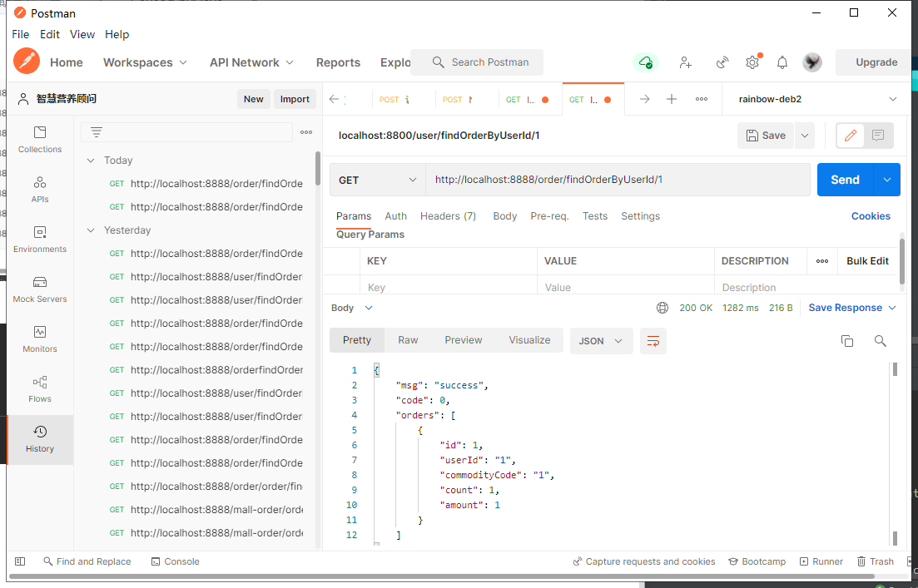Select the Visualize response view
918x588 pixels.
pos(529,340)
